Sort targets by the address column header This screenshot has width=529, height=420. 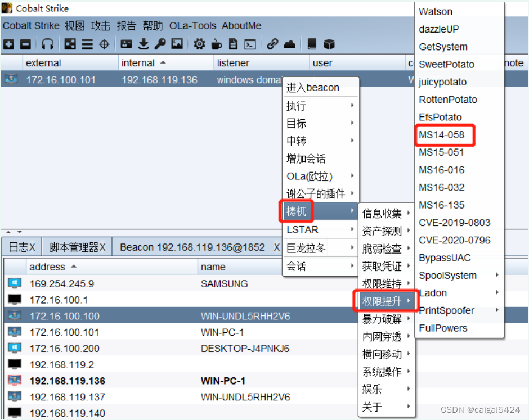pyautogui.click(x=111, y=267)
